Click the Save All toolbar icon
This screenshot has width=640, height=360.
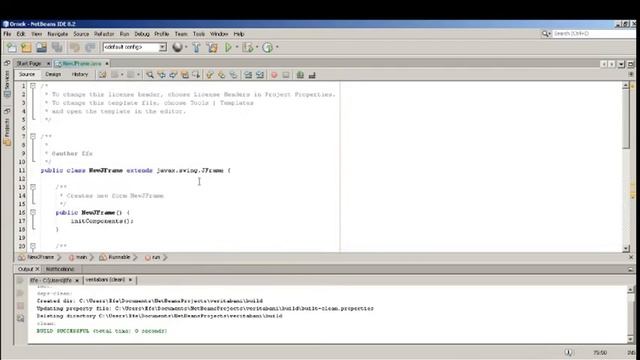[57, 47]
